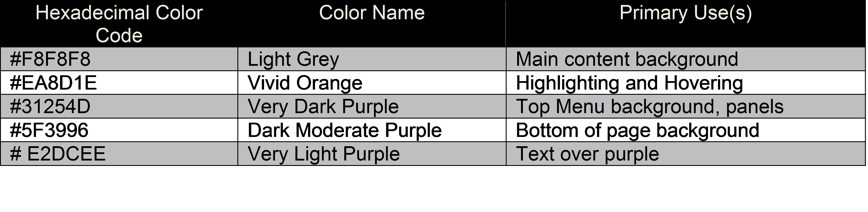Select the #F8F8F8 hex code cell
Viewport: 868px width, 212px height.
pos(51,59)
